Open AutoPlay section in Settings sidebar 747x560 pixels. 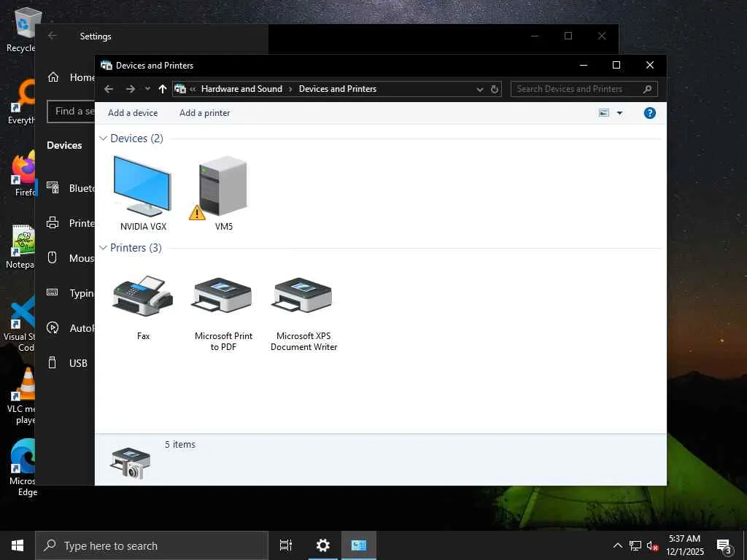point(71,328)
